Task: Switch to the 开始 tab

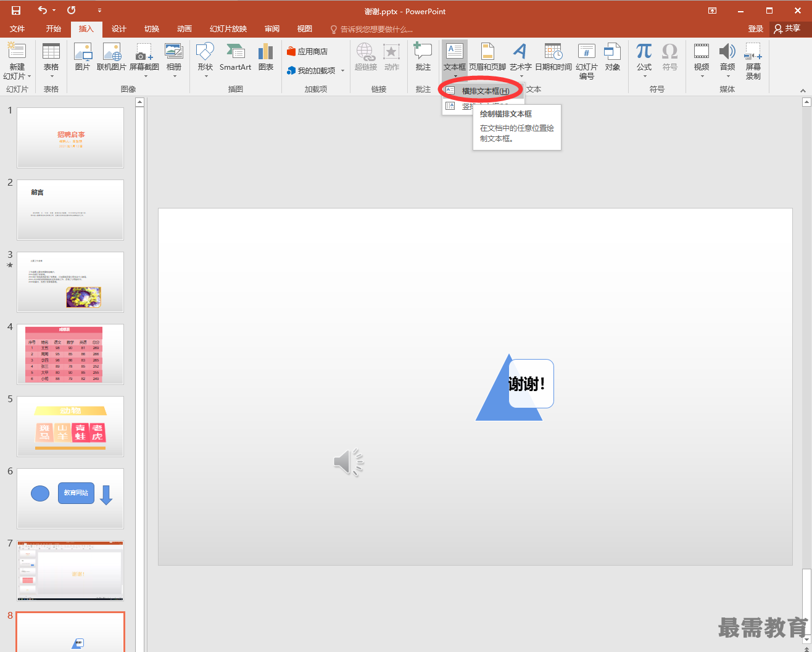Action: [x=54, y=29]
